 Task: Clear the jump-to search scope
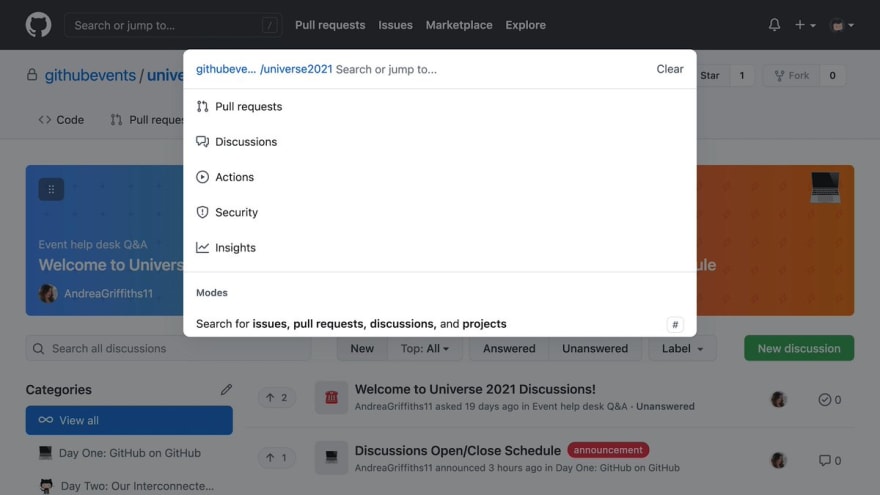(x=670, y=69)
